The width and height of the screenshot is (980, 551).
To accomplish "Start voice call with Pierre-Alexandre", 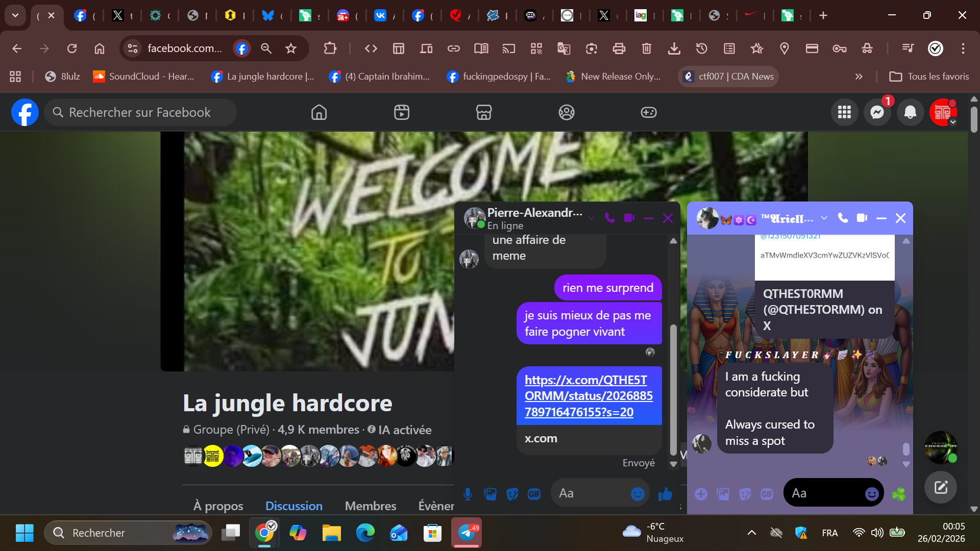I will (609, 218).
